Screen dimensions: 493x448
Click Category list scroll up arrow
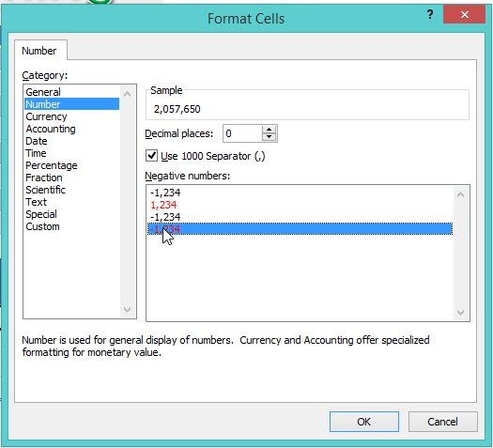[127, 94]
